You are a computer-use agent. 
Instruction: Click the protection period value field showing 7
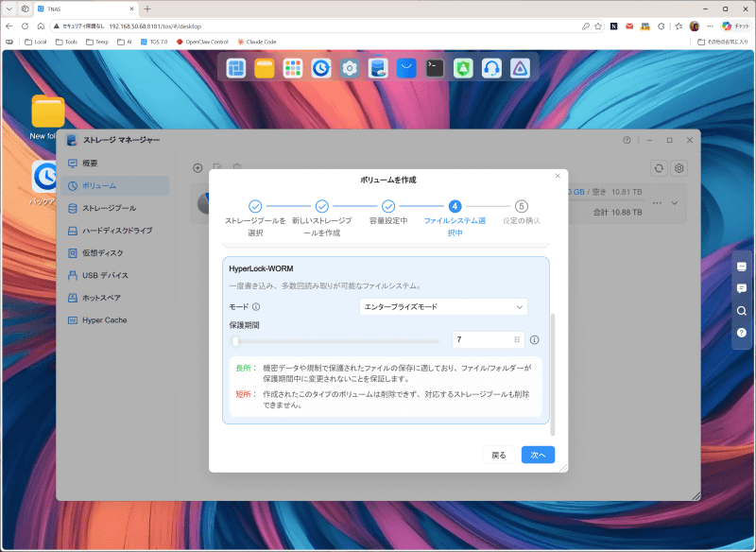[x=488, y=340]
